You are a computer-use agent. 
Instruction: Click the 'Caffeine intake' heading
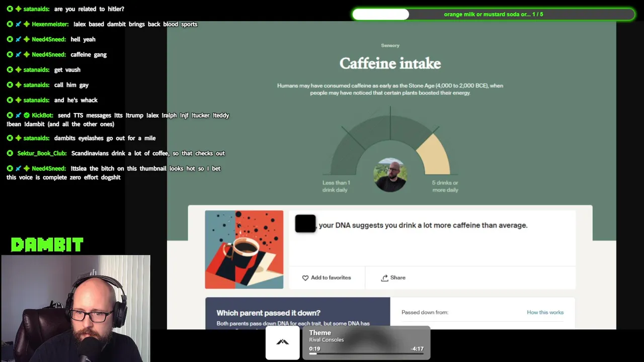(x=390, y=63)
